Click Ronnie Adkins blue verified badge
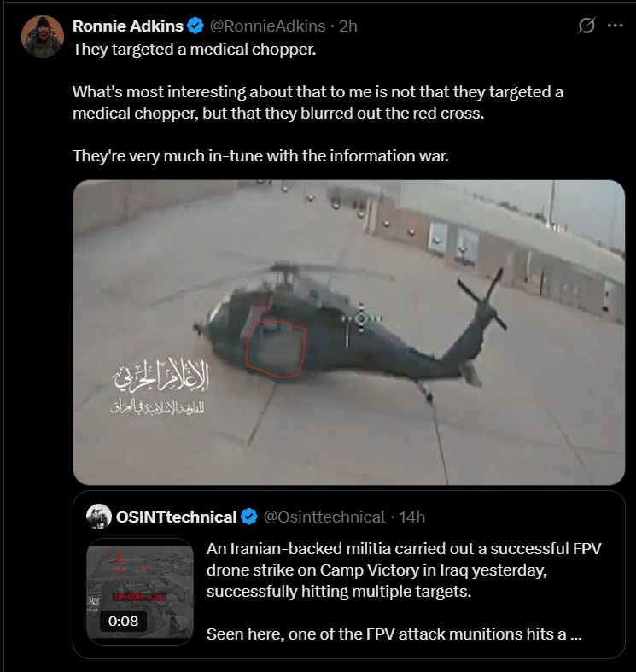 [x=195, y=26]
